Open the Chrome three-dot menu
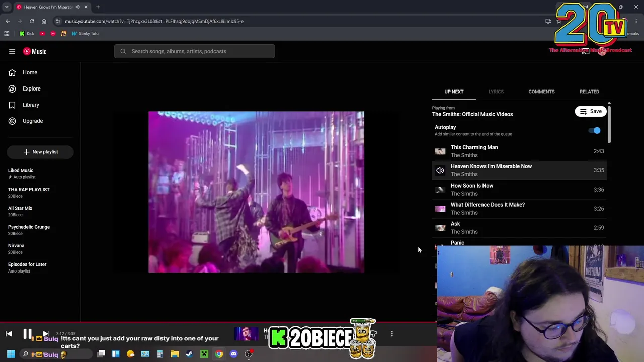This screenshot has width=644, height=362. [x=636, y=21]
